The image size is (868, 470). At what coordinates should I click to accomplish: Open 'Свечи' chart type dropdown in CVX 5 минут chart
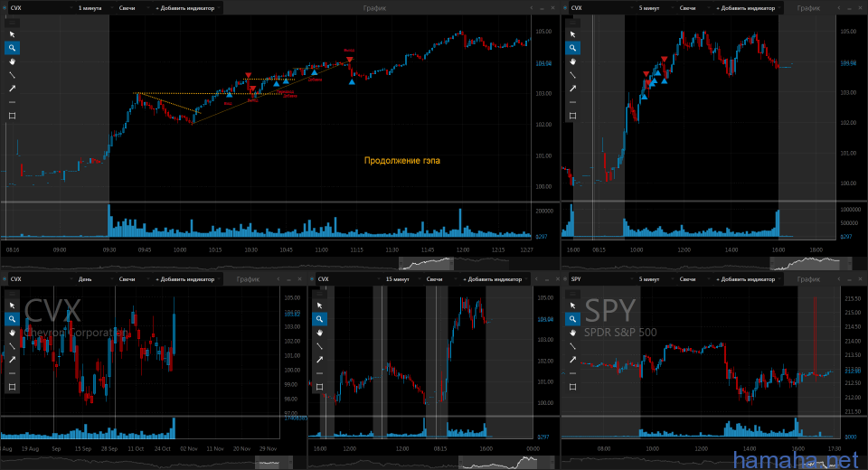[x=693, y=8]
